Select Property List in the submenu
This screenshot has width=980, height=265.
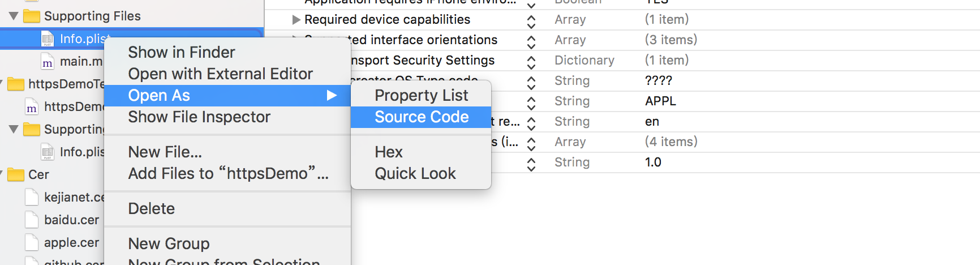pos(422,95)
